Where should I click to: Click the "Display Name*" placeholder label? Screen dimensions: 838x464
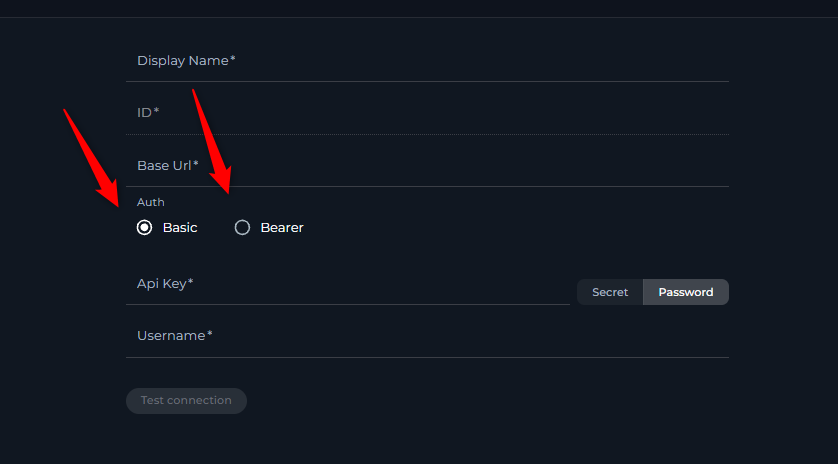(x=186, y=61)
